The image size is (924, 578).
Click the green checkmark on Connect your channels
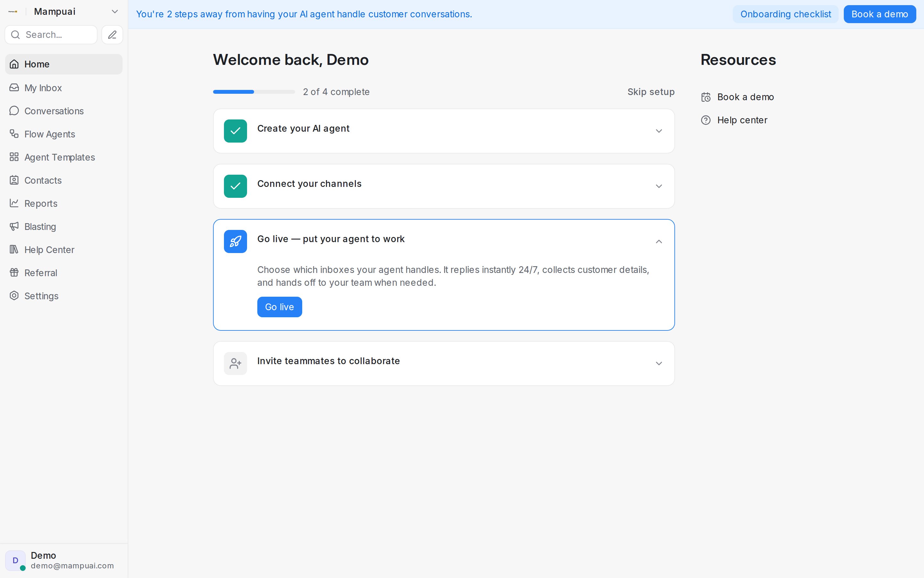point(235,186)
